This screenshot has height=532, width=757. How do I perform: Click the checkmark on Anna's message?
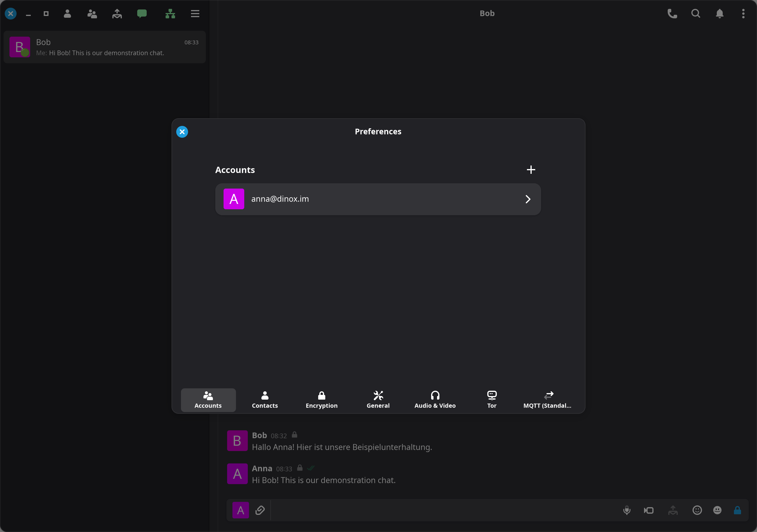tap(310, 468)
